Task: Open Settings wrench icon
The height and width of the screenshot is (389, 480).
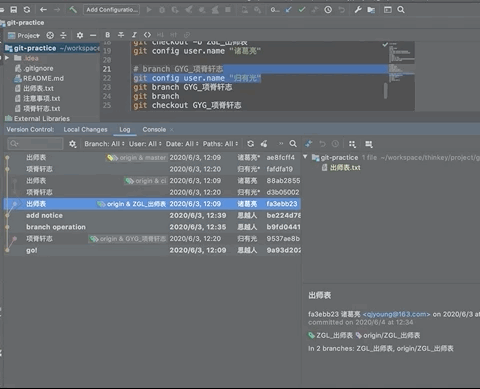Action: pos(358,10)
